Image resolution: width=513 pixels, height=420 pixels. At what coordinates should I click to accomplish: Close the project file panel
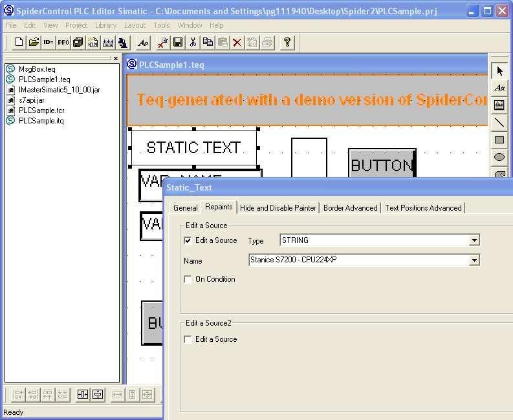click(116, 59)
